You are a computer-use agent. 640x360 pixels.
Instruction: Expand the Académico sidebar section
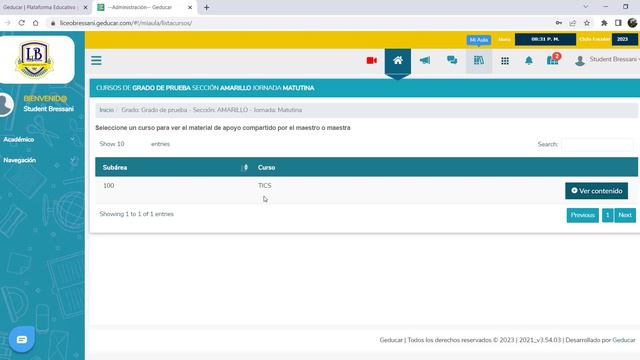coord(39,140)
